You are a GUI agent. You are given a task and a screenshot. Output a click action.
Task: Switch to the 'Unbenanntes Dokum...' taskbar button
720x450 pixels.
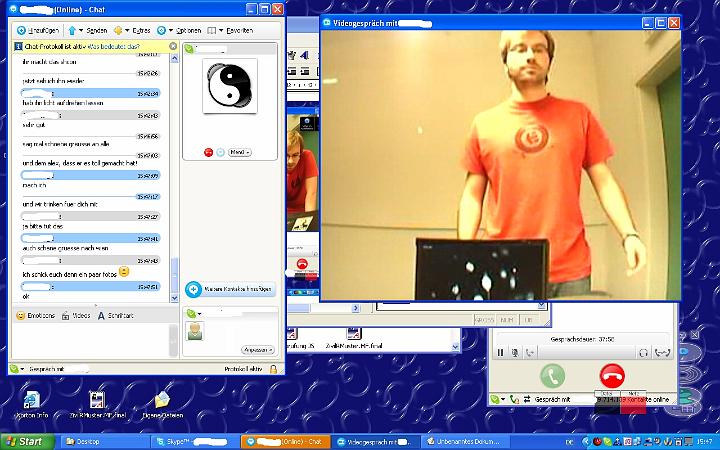466,442
